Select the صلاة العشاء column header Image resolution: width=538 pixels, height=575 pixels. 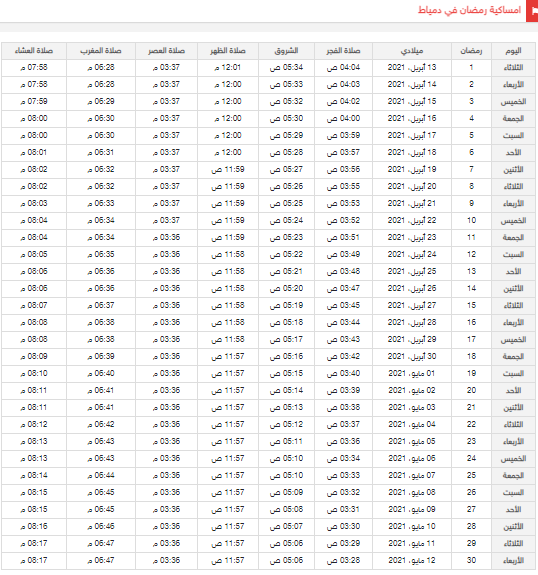coord(34,51)
